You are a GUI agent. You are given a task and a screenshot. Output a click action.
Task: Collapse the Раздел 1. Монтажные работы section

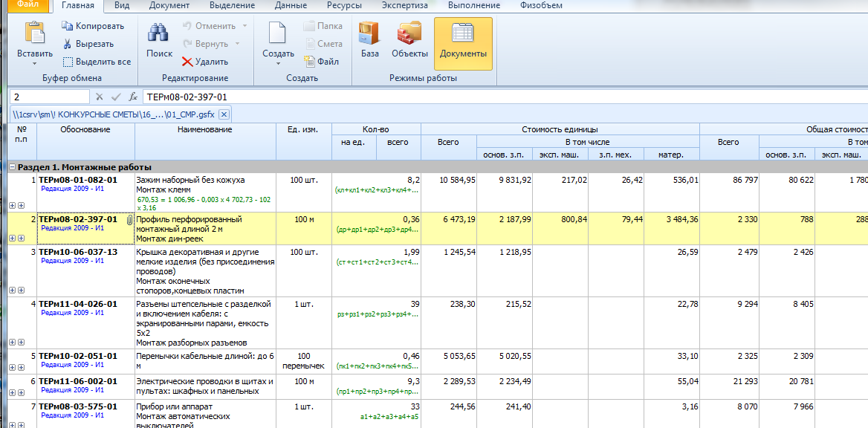click(13, 167)
